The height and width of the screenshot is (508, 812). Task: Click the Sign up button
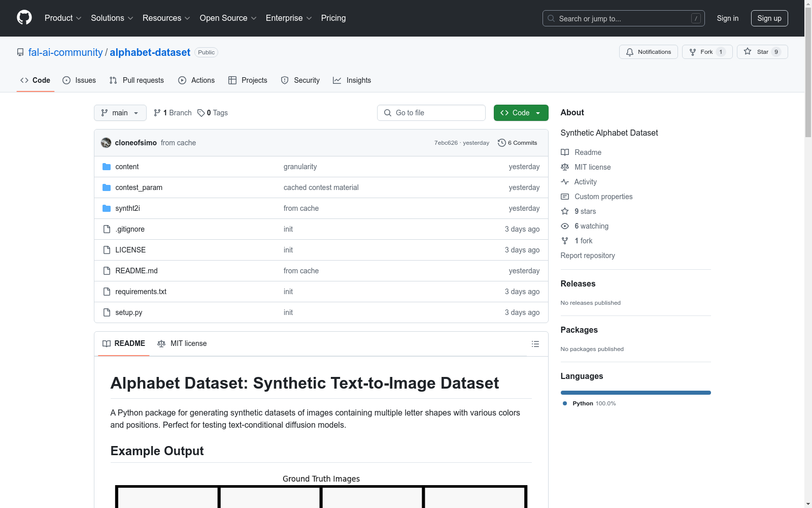coord(769,18)
